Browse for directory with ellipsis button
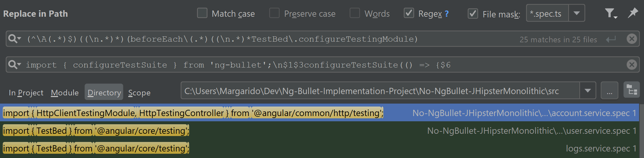The height and width of the screenshot is (158, 644). (609, 90)
